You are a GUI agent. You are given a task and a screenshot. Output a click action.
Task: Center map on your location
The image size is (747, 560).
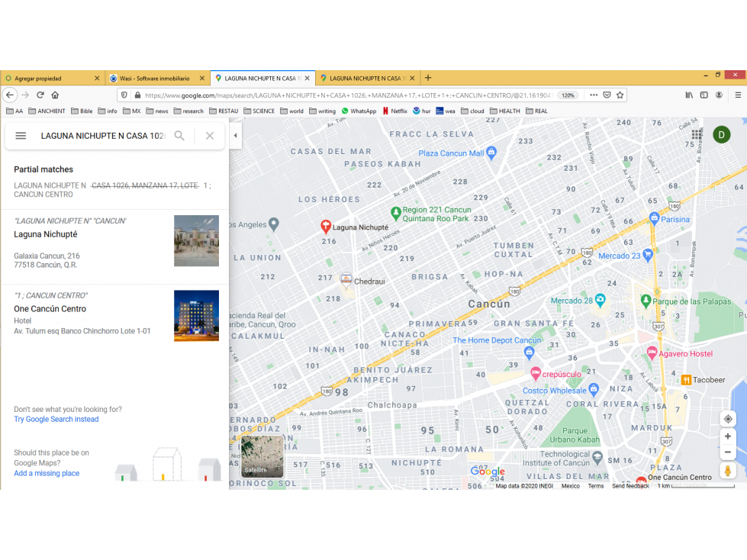click(728, 419)
